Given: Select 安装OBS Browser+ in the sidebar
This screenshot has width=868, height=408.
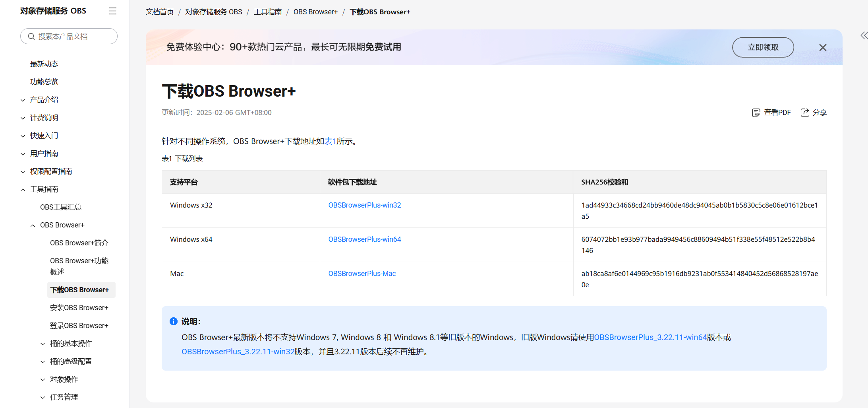Looking at the screenshot, I should [x=79, y=307].
